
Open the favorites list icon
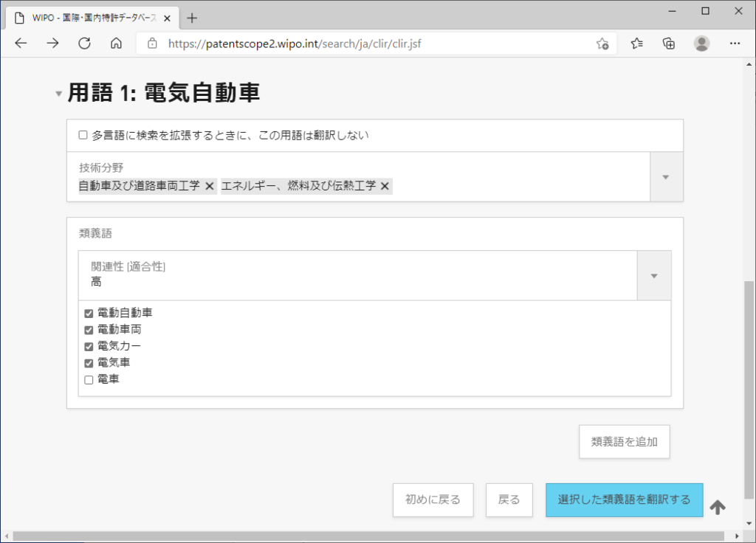pos(637,44)
